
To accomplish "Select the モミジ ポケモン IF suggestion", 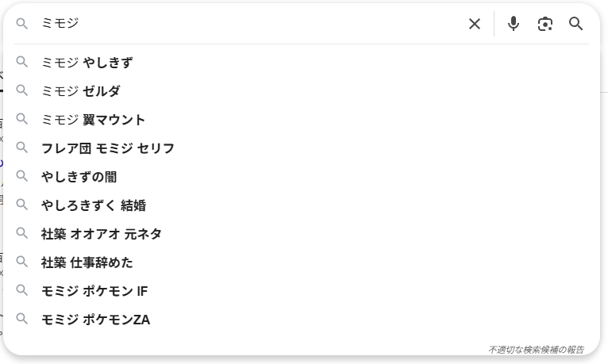I will tap(94, 291).
